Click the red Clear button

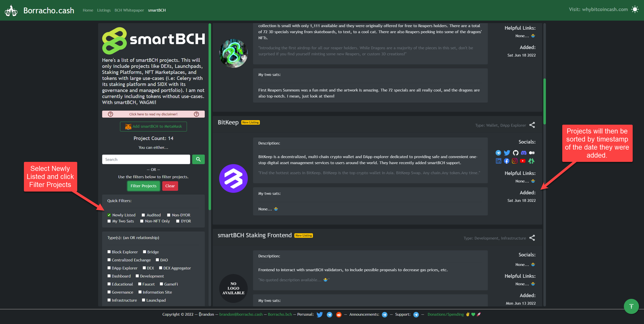[x=170, y=186]
